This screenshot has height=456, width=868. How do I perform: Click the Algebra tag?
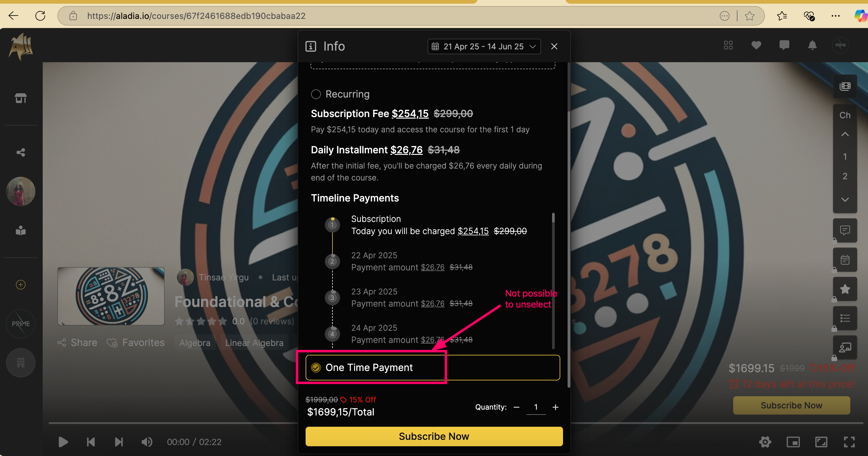point(195,343)
